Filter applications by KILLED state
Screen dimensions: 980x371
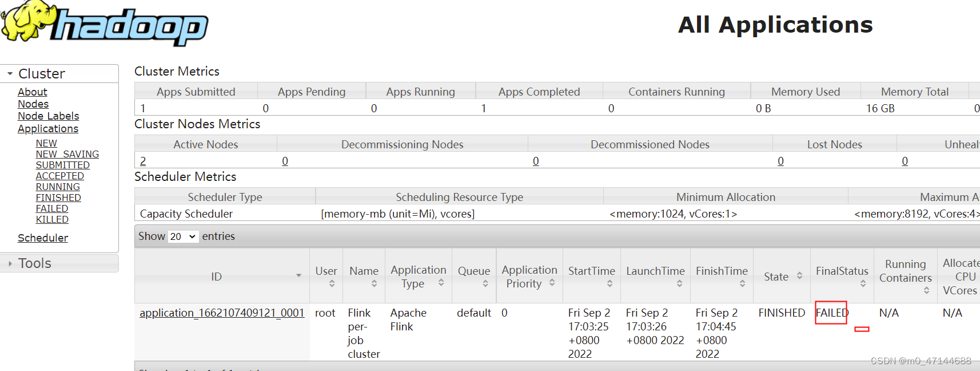click(x=52, y=219)
